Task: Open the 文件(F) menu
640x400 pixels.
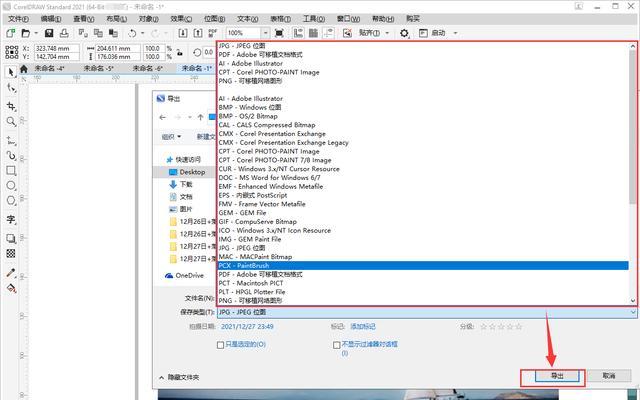Action: pos(18,19)
